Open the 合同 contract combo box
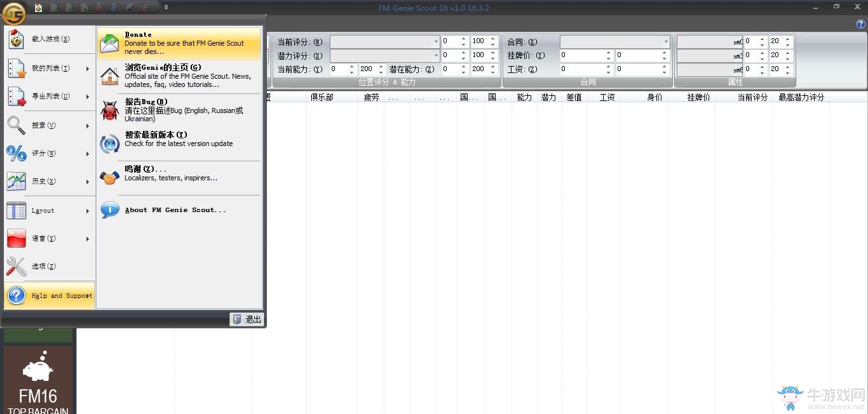This screenshot has width=868, height=414. [614, 41]
